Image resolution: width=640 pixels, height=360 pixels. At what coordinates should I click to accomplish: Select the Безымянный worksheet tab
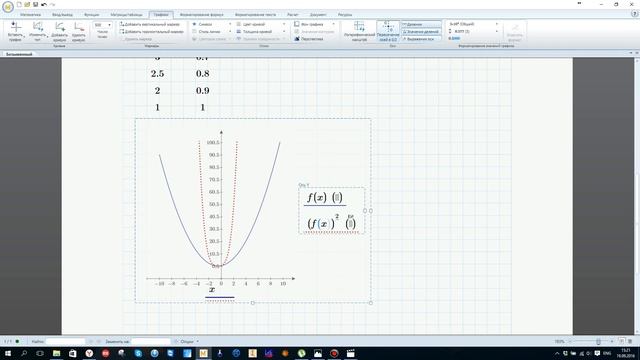tap(19, 54)
